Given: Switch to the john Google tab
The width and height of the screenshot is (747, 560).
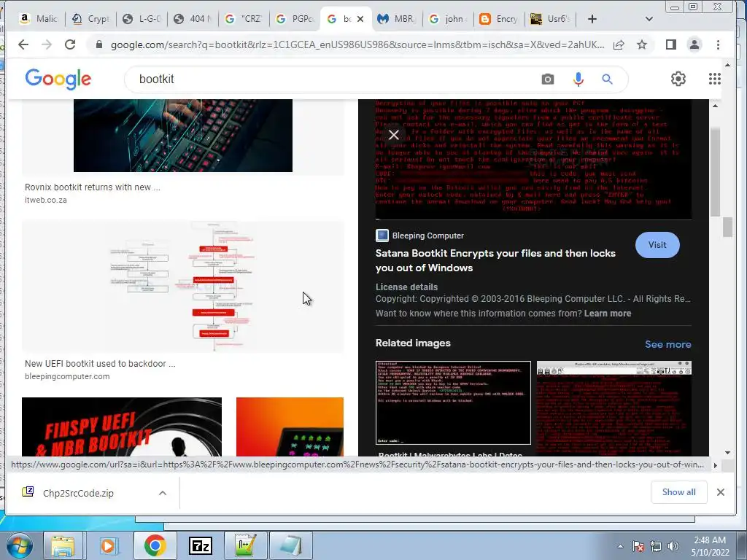Looking at the screenshot, I should (449, 19).
